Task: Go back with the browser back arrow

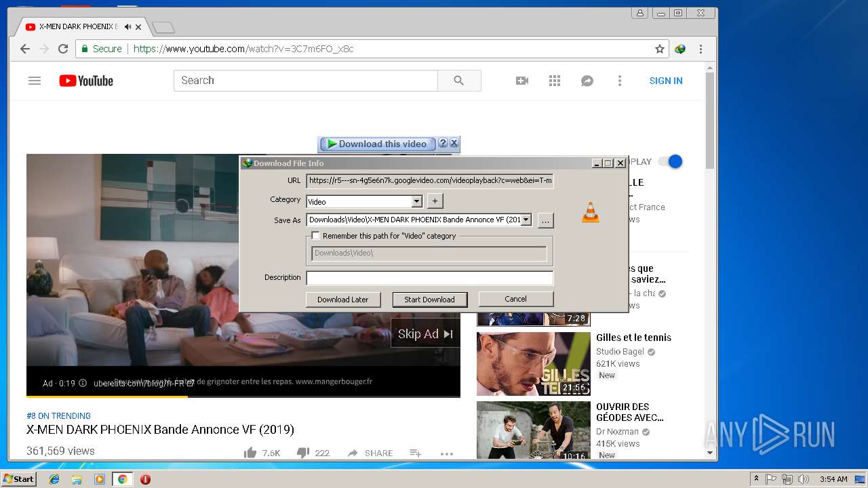Action: pos(25,49)
